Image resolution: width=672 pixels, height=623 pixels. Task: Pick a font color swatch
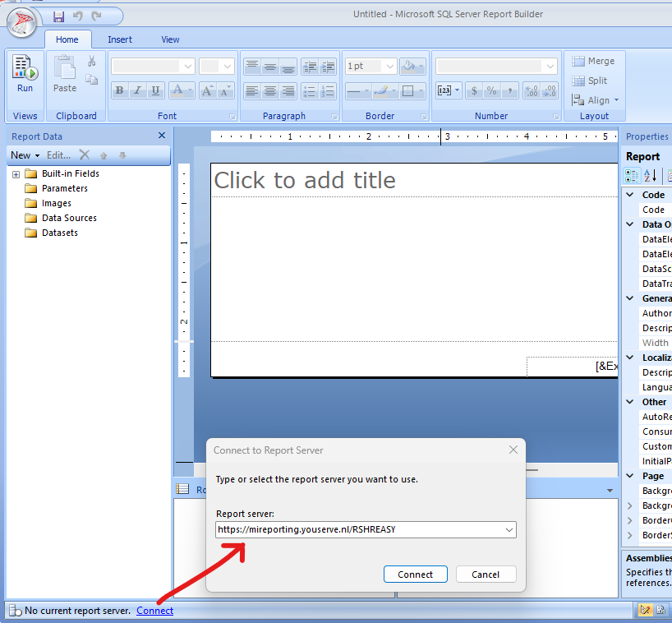pyautogui.click(x=182, y=90)
